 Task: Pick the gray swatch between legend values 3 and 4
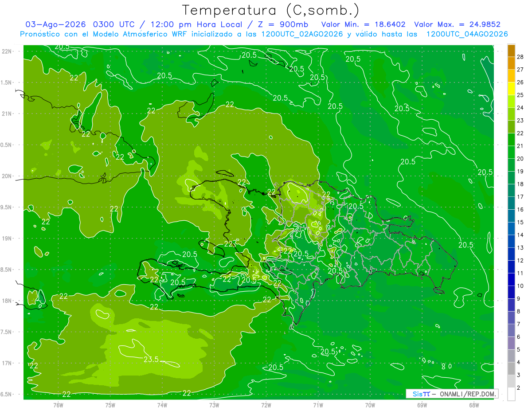511,369
